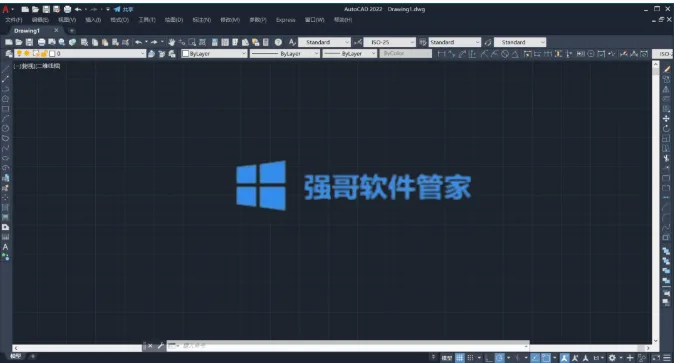Viewport: 674px width, 363px height.
Task: Expand the Undo history dropdown arrow
Action: point(146,42)
